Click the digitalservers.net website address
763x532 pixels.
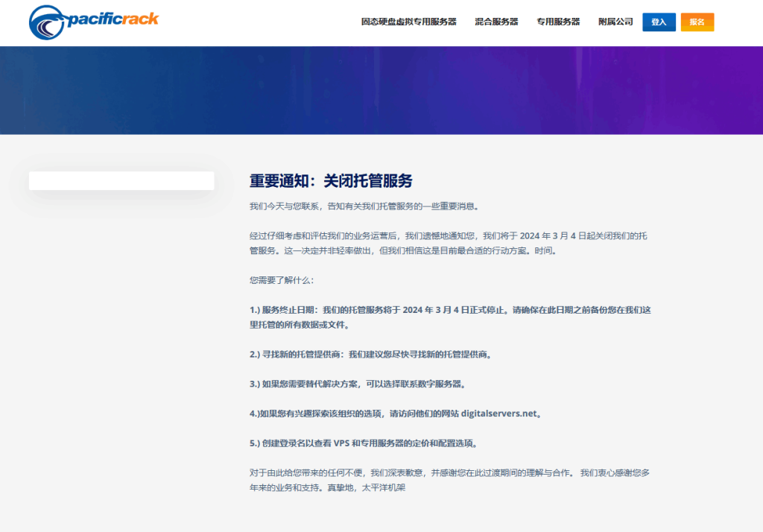[498, 414]
